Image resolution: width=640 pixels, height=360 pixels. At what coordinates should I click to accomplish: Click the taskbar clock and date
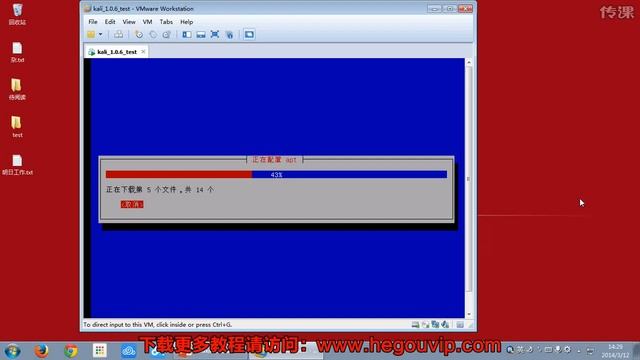(x=615, y=351)
